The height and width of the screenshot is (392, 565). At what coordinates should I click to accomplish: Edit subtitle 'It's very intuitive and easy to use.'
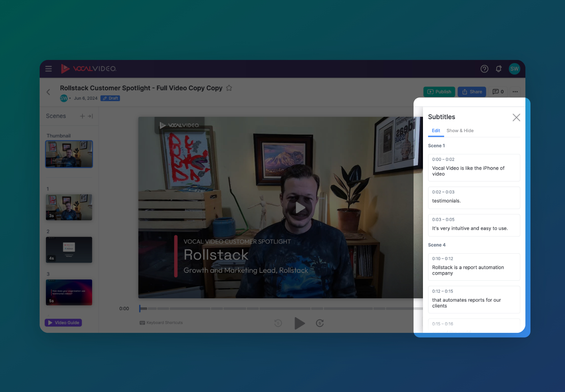pyautogui.click(x=474, y=225)
